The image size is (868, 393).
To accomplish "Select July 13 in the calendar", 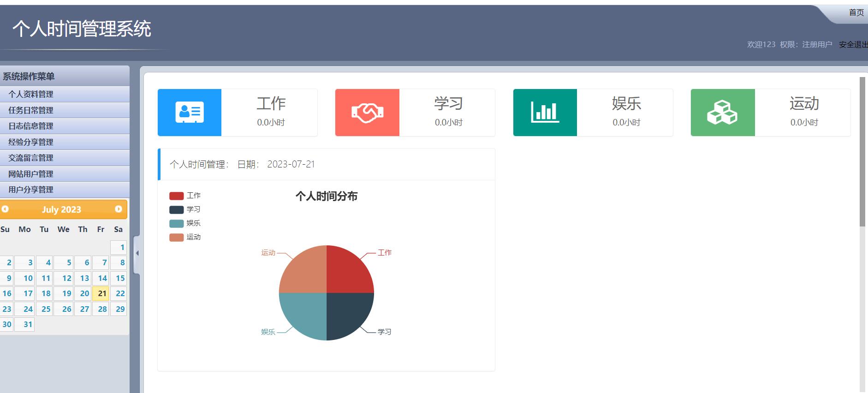I will (83, 278).
